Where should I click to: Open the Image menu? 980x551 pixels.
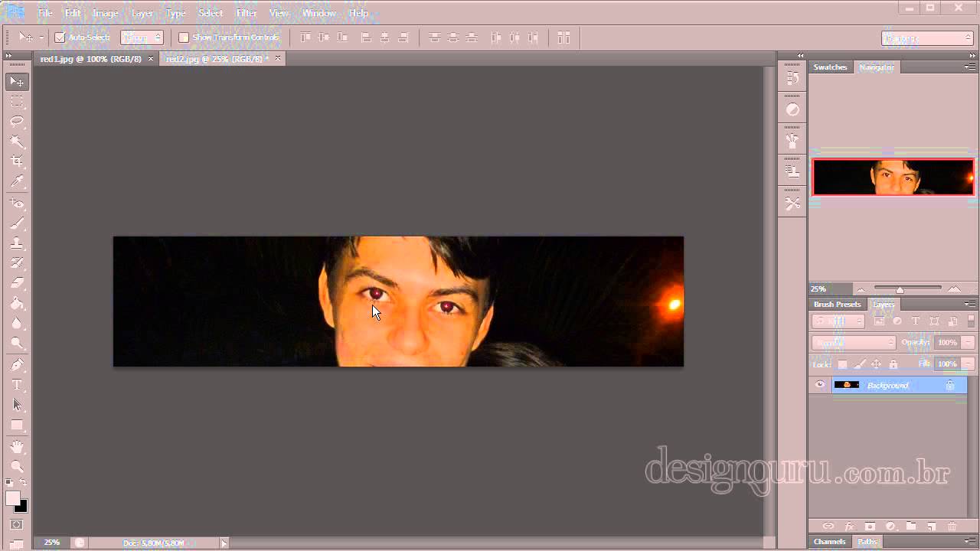(x=105, y=13)
